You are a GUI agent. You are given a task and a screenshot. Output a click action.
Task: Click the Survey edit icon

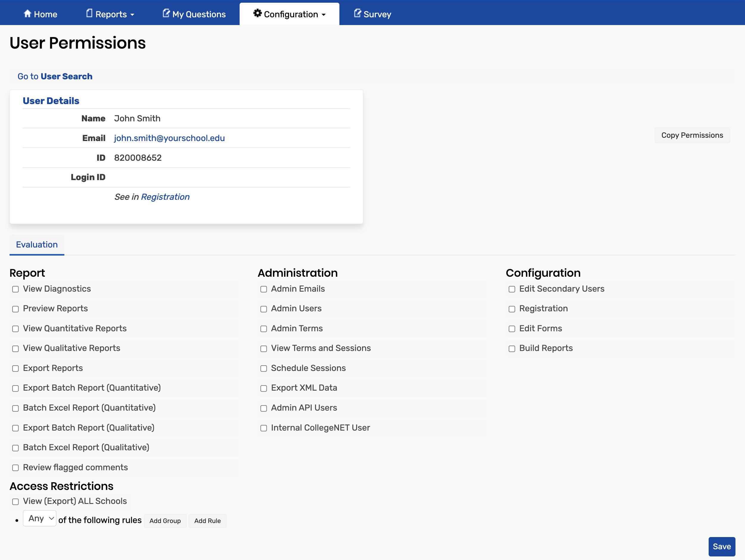tap(357, 13)
